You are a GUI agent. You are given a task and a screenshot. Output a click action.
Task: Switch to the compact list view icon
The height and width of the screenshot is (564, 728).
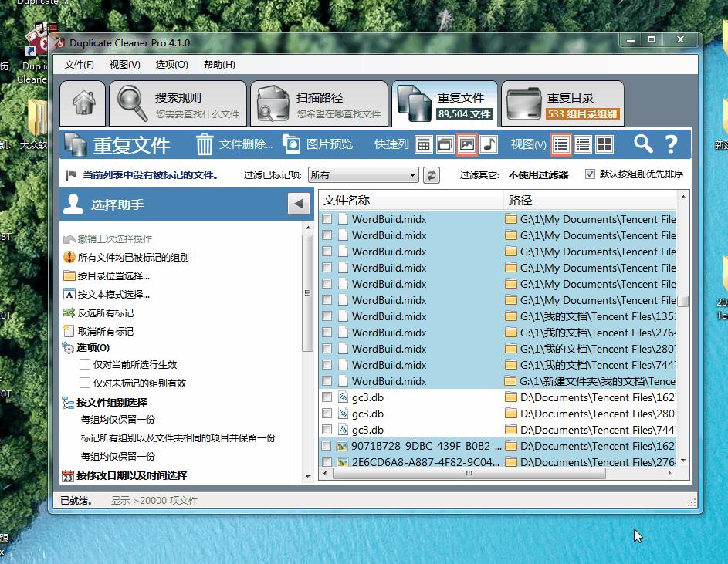(583, 145)
